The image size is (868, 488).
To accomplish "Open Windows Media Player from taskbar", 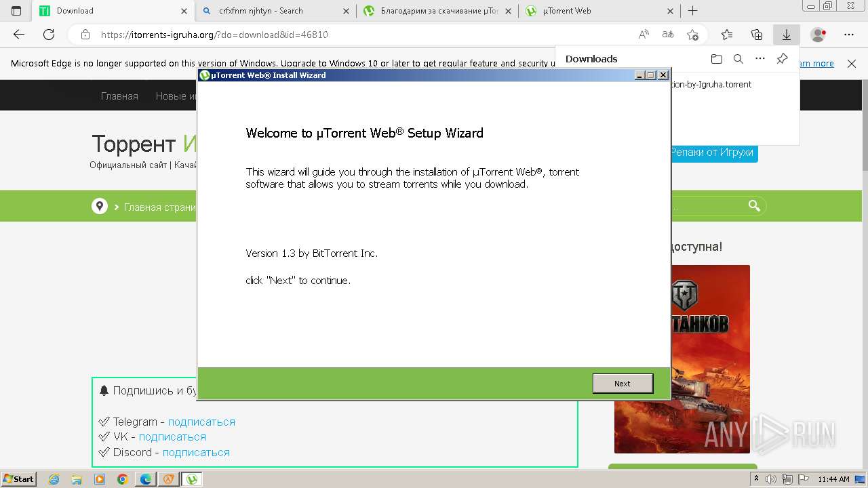I will coord(100,479).
